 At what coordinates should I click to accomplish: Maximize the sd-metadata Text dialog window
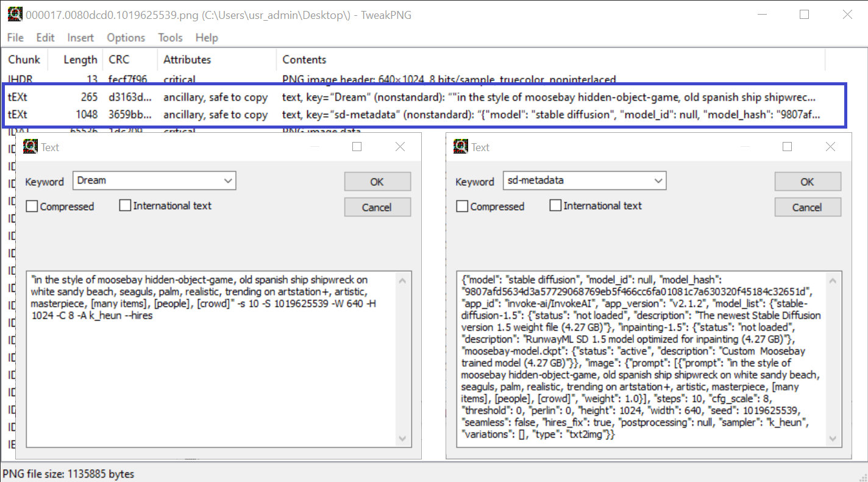[x=787, y=147]
